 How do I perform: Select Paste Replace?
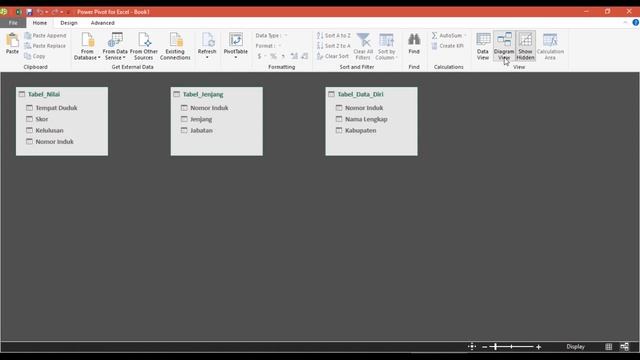click(x=45, y=46)
